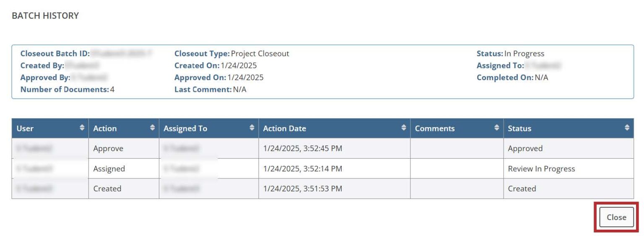Click the Review In Progress status cell
Image resolution: width=644 pixels, height=236 pixels.
tap(541, 169)
